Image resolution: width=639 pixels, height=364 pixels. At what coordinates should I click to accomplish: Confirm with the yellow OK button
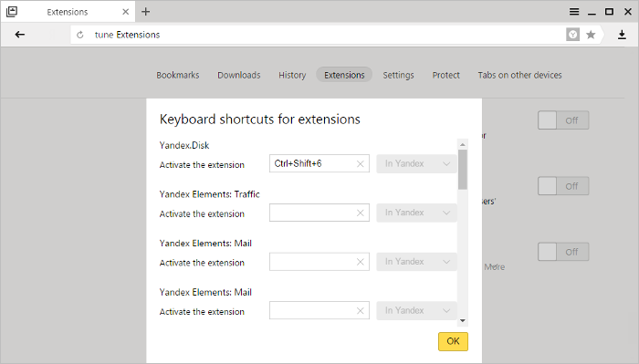point(453,341)
